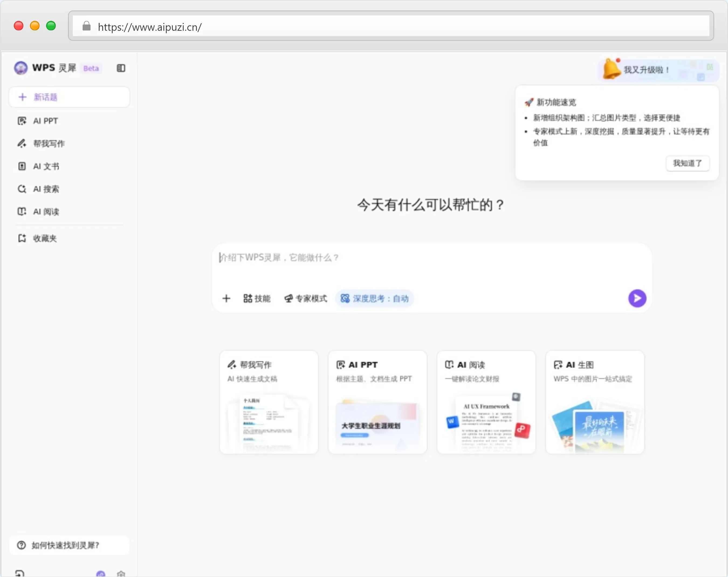Click the sidebar AI 搜索 magnifier icon
728x577 pixels.
(22, 189)
